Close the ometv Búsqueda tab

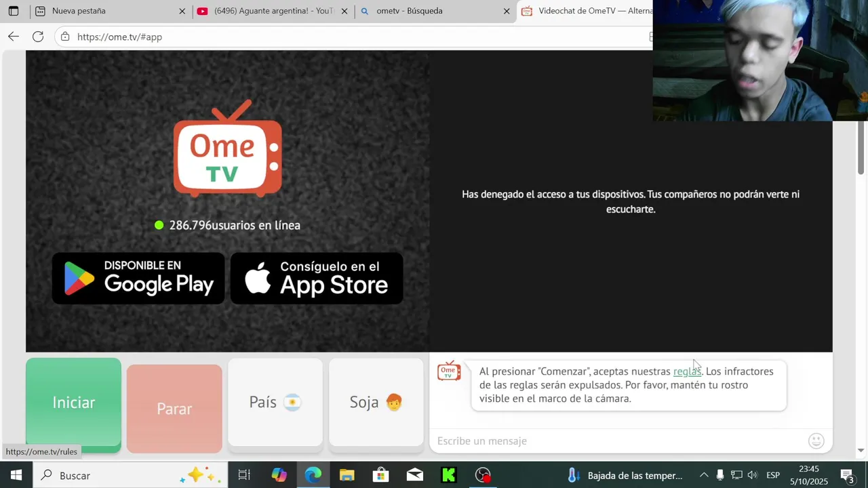click(507, 11)
